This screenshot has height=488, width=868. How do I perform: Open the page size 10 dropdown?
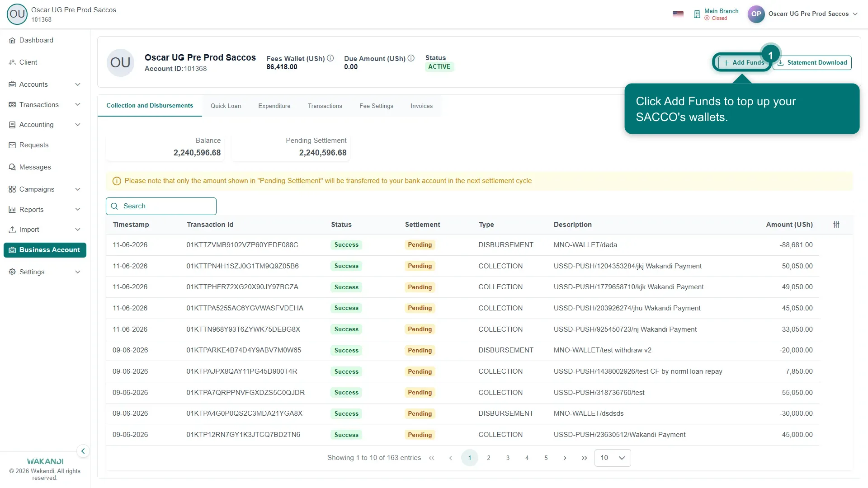pos(613,458)
